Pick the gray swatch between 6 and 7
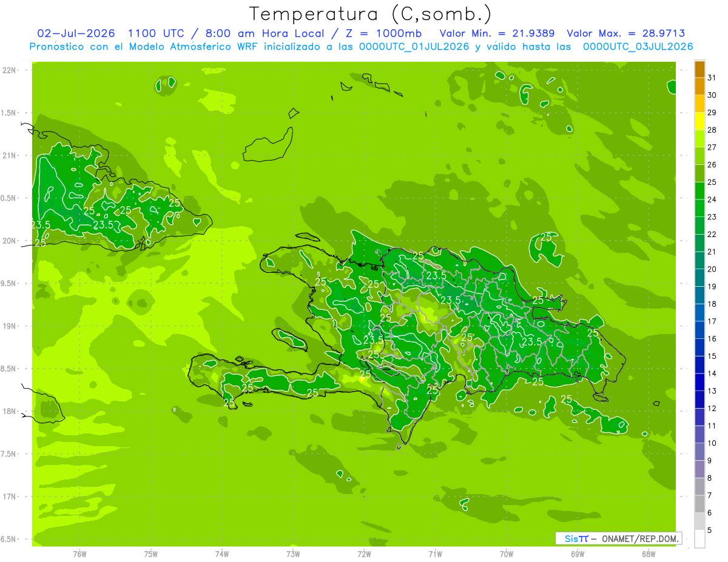The width and height of the screenshot is (728, 562). pyautogui.click(x=699, y=504)
